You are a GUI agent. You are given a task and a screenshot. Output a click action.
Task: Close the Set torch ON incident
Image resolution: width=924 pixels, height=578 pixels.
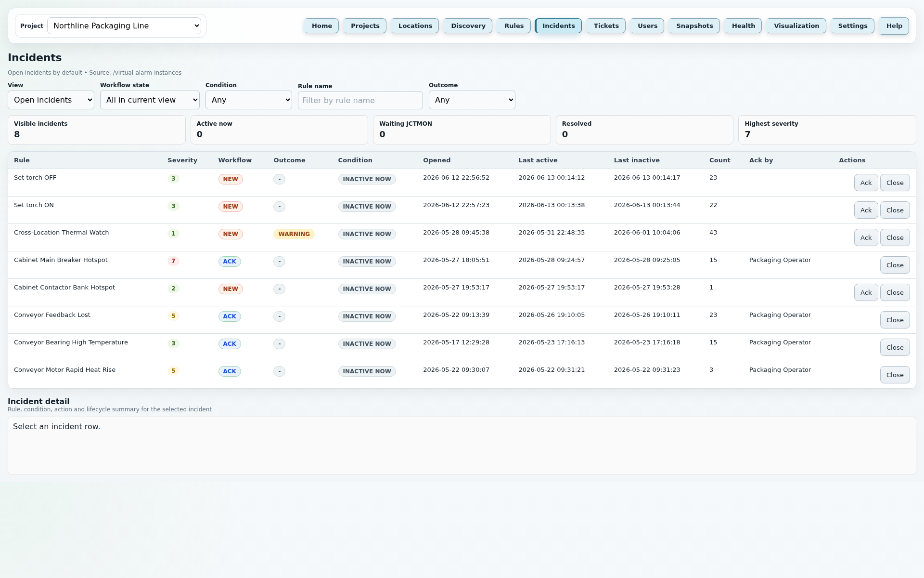click(x=895, y=210)
